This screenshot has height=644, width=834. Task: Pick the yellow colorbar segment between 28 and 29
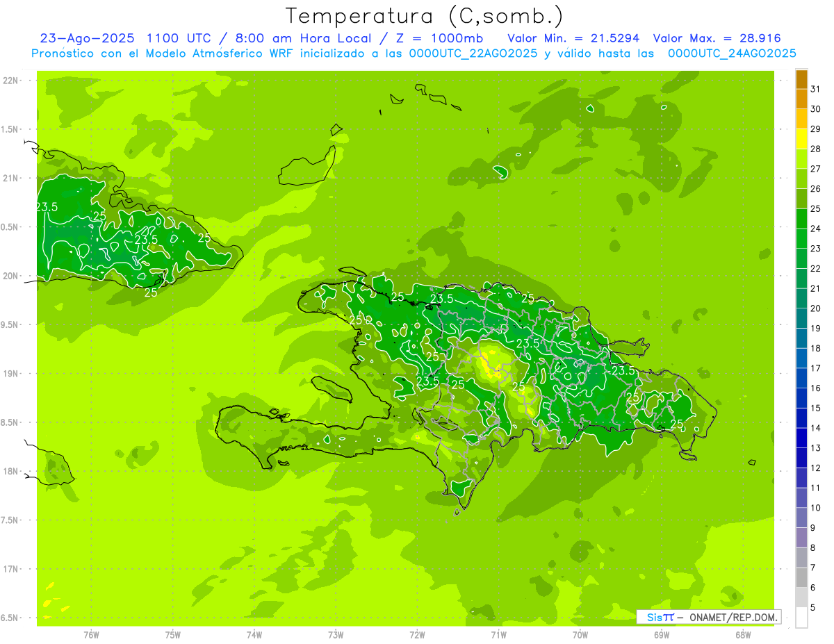click(x=801, y=139)
